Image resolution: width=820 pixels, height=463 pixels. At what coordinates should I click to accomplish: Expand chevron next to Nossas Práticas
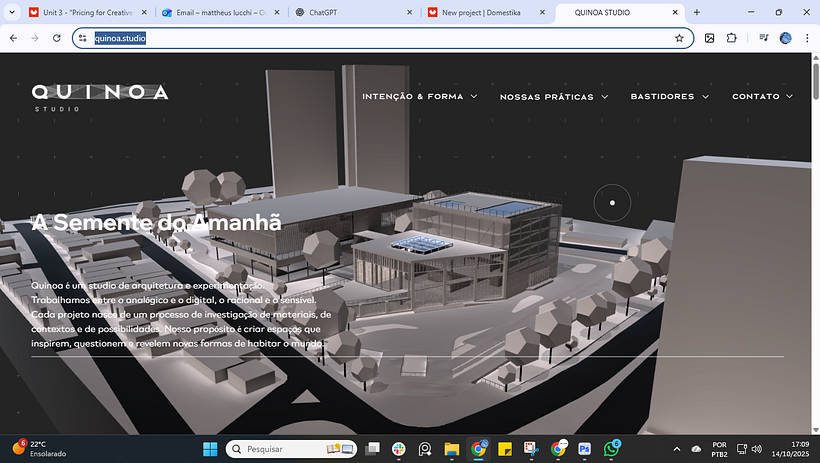click(605, 97)
